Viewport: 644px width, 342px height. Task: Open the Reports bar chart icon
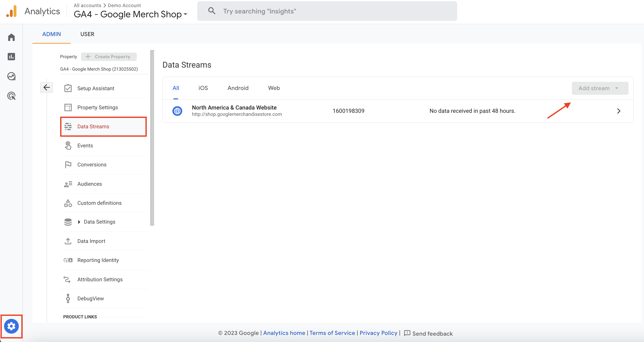pyautogui.click(x=11, y=57)
